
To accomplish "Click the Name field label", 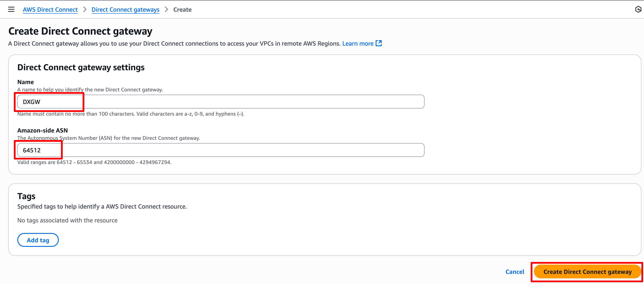I will (x=26, y=82).
